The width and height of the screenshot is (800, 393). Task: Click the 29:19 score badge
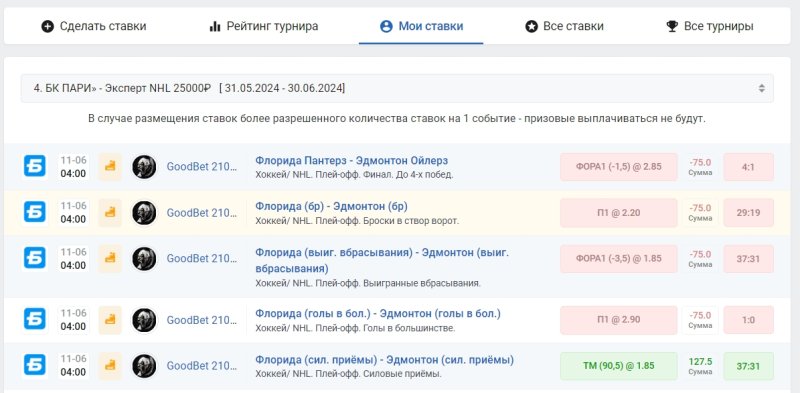pyautogui.click(x=748, y=213)
